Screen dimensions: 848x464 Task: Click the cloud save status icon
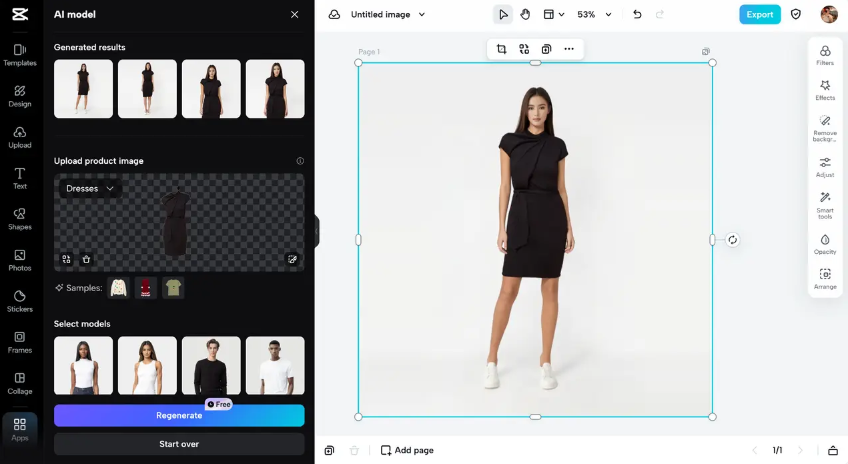[334, 15]
